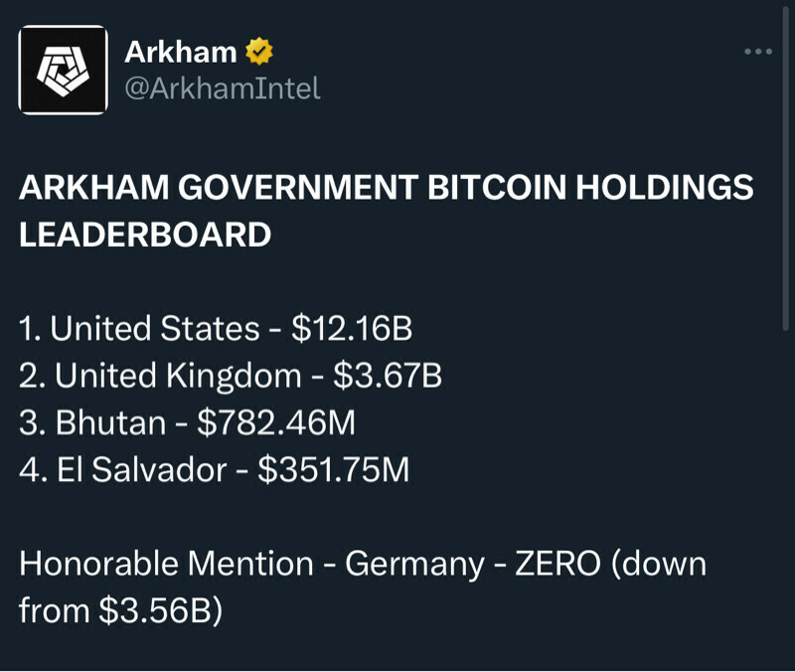Click the $3.67B amount
795x672 pixels.
(x=387, y=376)
